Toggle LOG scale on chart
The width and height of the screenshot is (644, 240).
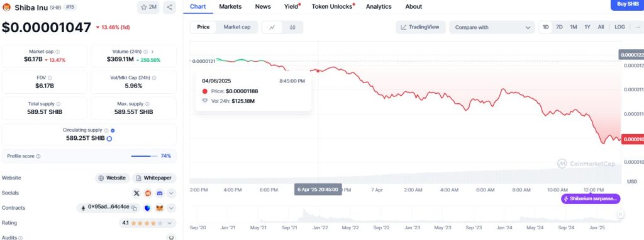(619, 27)
